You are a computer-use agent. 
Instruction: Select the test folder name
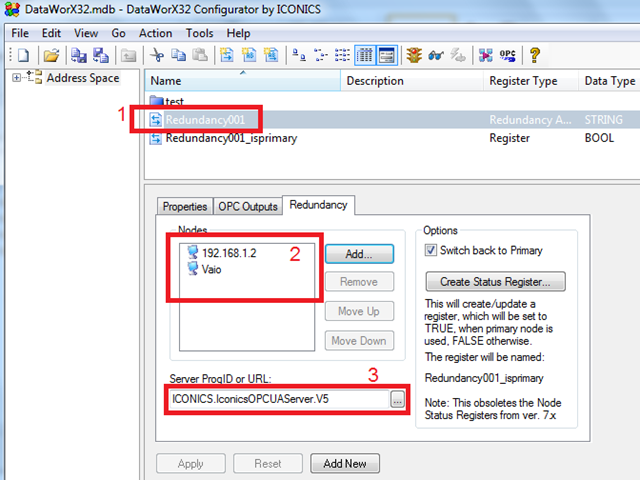coord(175,101)
